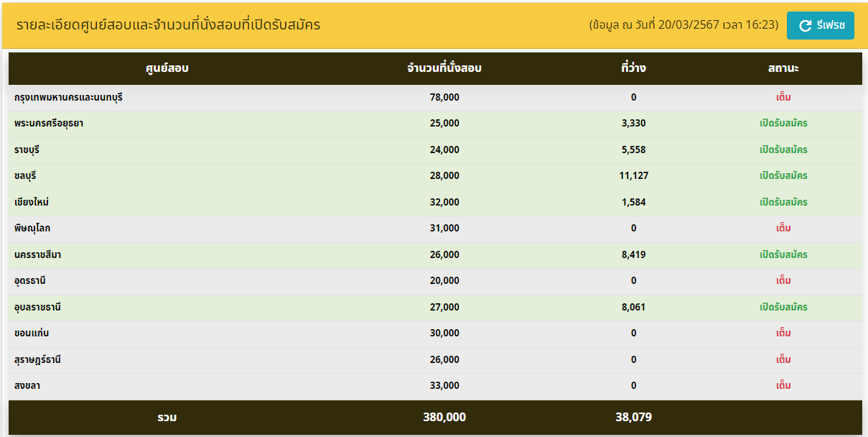This screenshot has height=437, width=868.
Task: Select the อุบลราชธานี exam center name
Action: 38,307
